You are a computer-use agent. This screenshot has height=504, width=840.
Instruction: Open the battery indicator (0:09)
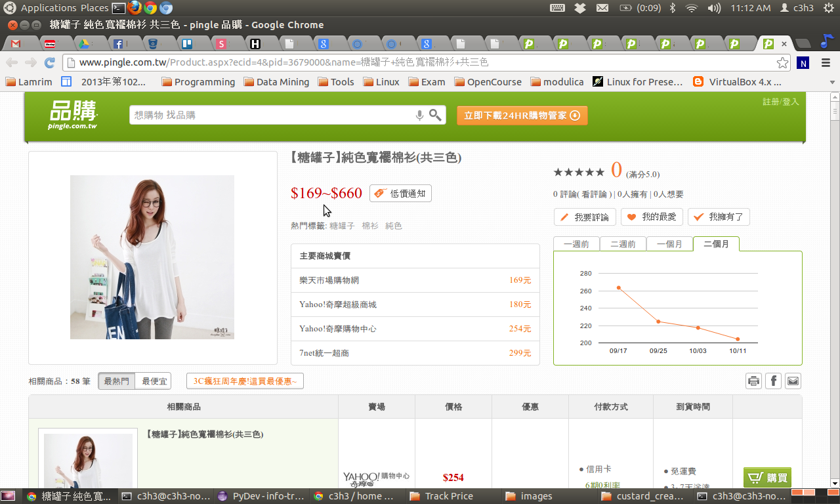[640, 8]
